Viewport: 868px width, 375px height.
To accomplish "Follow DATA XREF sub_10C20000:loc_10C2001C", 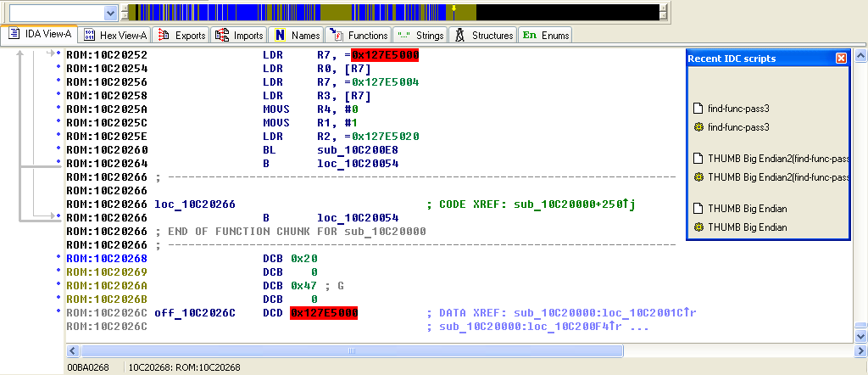I will (x=604, y=313).
